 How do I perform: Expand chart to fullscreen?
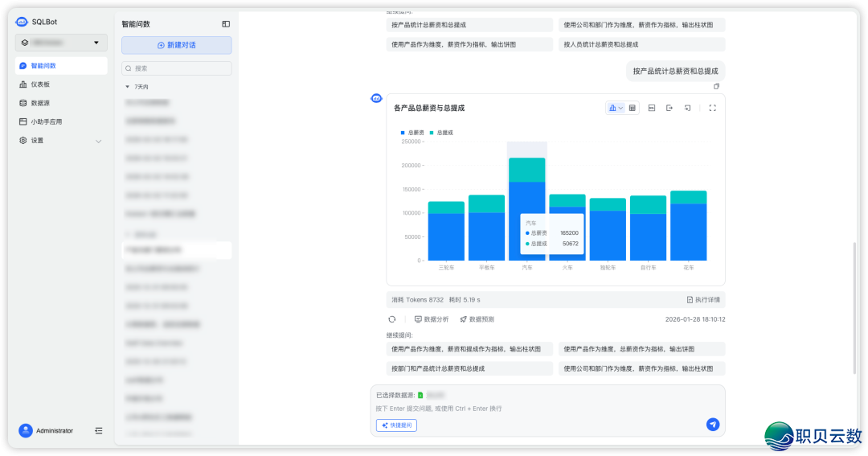pos(712,108)
